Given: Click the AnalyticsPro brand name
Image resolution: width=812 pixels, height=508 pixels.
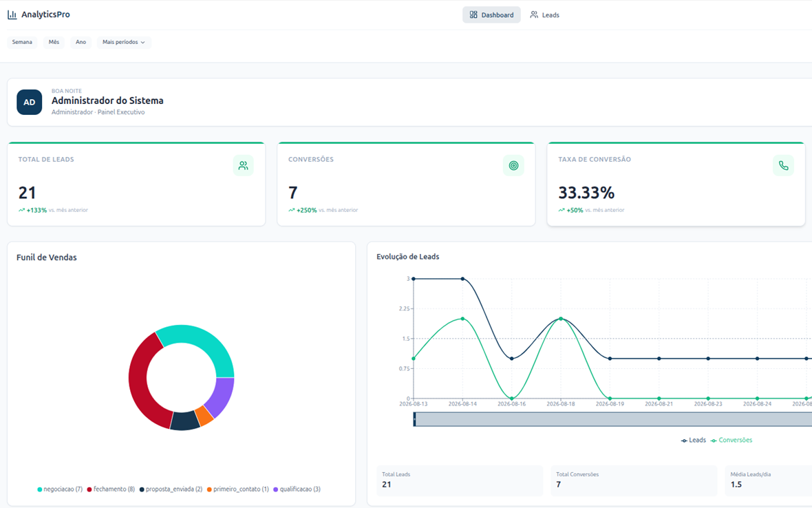Looking at the screenshot, I should (x=45, y=14).
